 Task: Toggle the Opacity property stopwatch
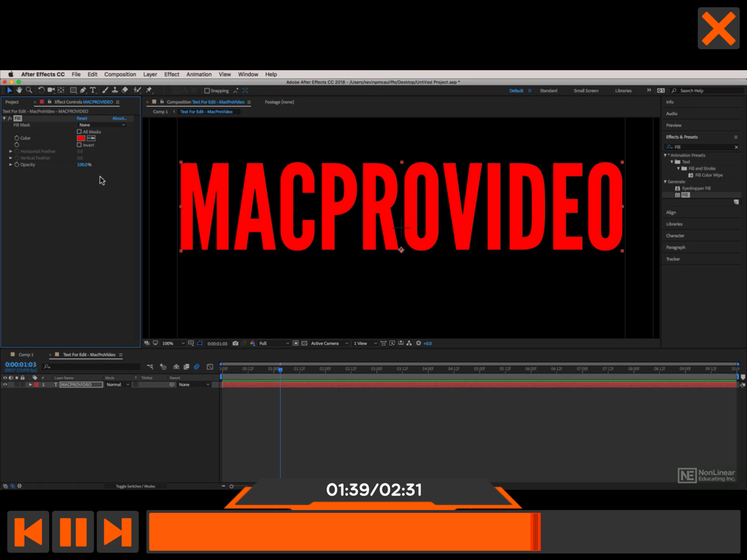[x=16, y=165]
